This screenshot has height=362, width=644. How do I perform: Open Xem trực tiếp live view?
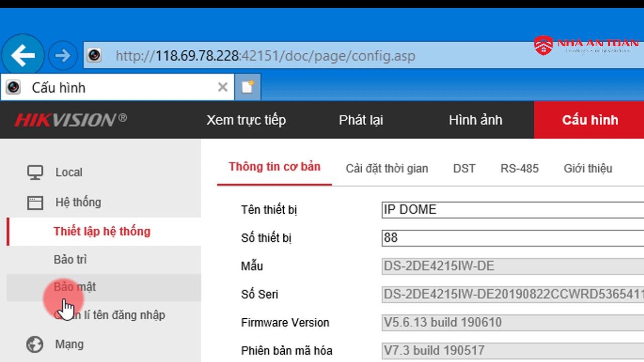246,120
